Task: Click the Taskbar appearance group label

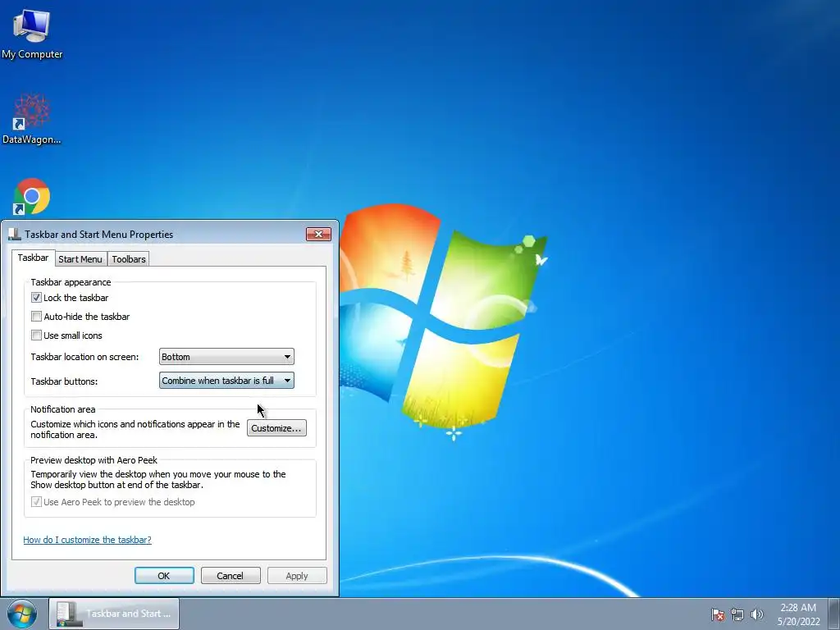Action: tap(71, 282)
